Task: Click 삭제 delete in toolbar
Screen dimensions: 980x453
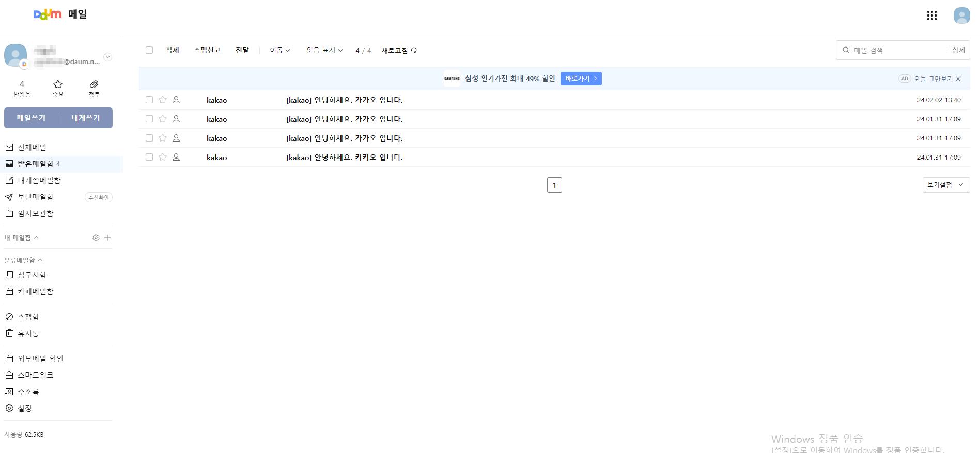Action: coord(173,50)
